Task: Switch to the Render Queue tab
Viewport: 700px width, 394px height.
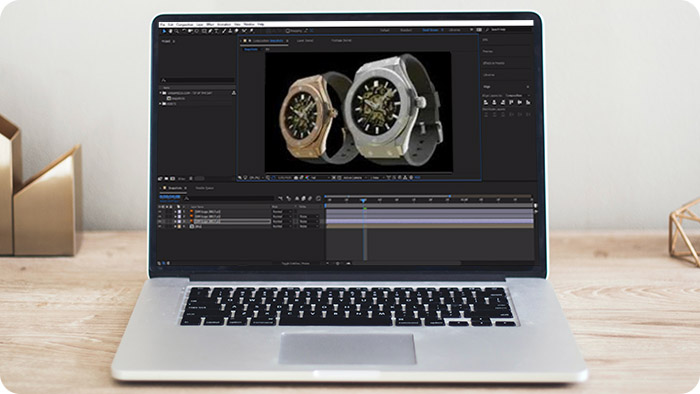Action: coord(204,188)
